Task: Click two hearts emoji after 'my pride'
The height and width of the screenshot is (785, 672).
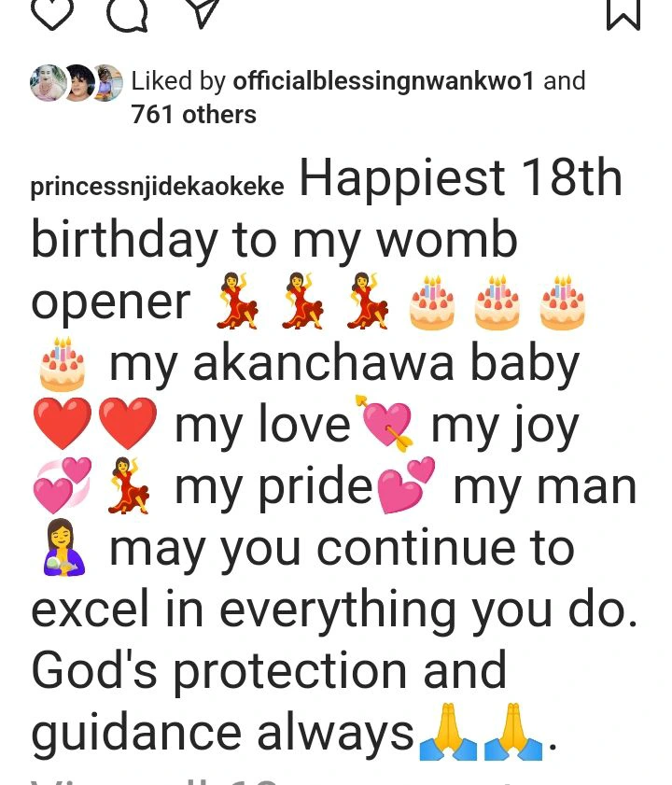Action: [x=406, y=484]
